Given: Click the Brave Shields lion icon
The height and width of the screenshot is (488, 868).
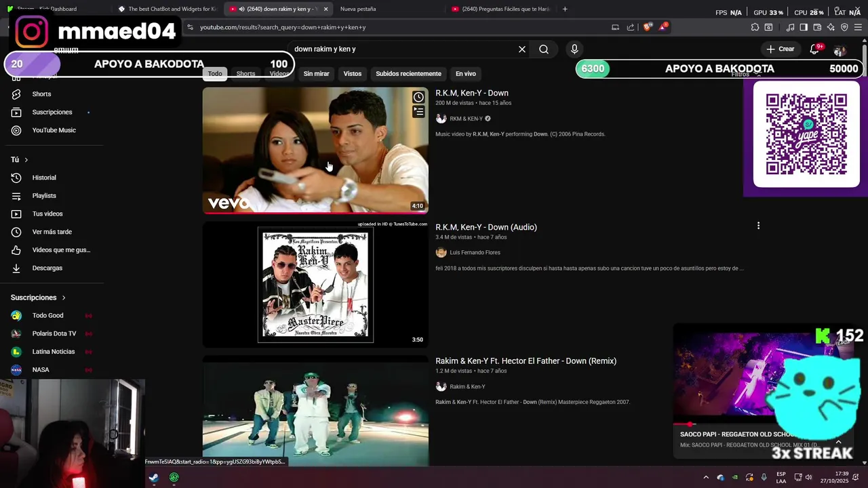Looking at the screenshot, I should coord(648,27).
